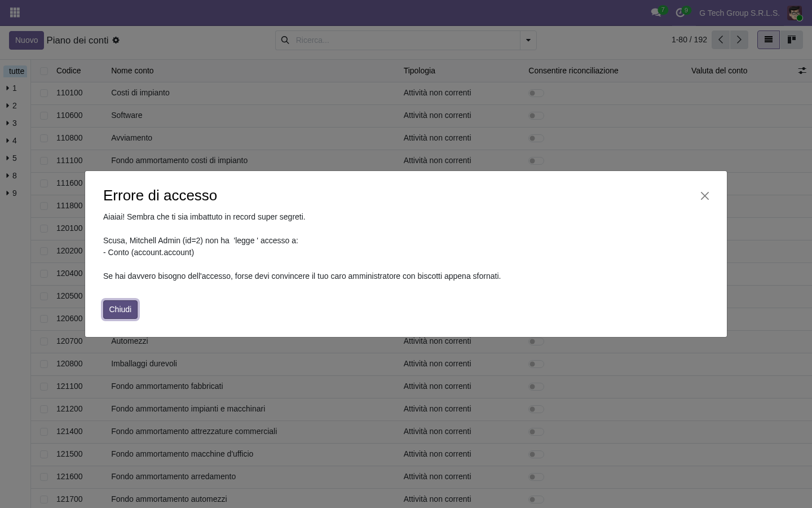812x508 pixels.
Task: Expand account group 9 in the sidebar
Action: tap(11, 193)
